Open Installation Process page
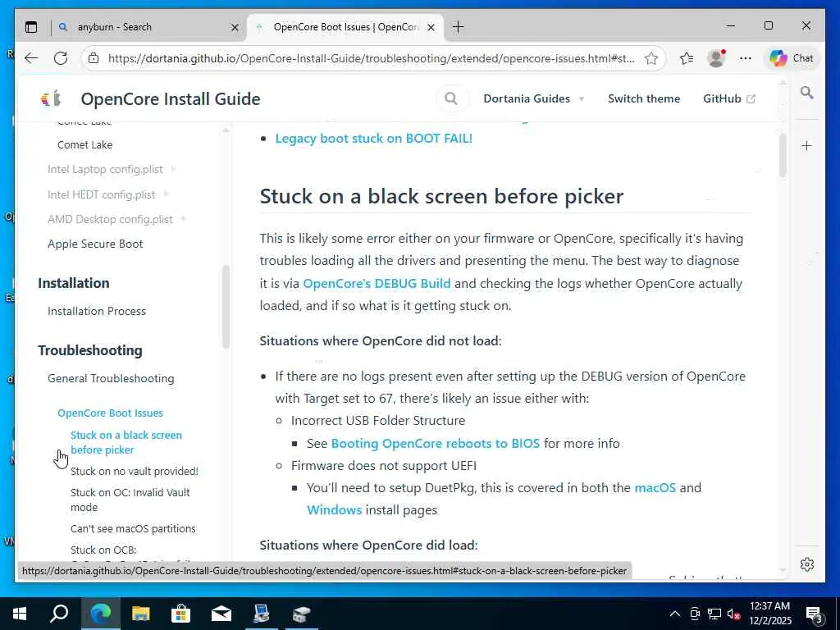This screenshot has height=630, width=840. 97,311
